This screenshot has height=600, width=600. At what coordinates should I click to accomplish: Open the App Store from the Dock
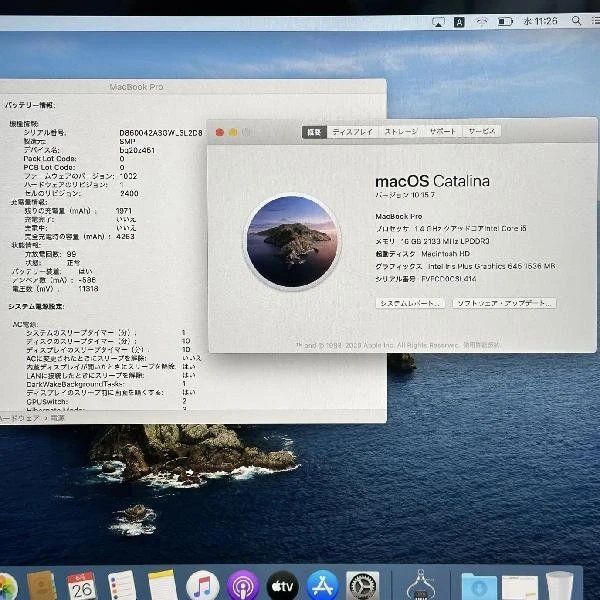coord(323,585)
